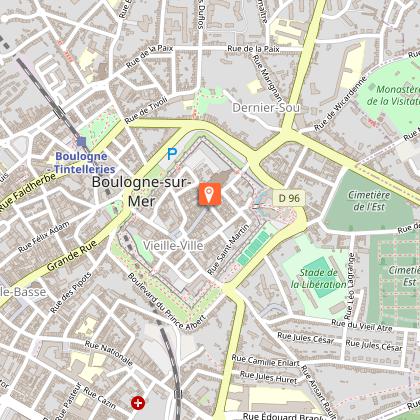Viewport: 420px width, 420px height.
Task: Click the Boulevard du Prince Albert label
Action: (x=166, y=302)
